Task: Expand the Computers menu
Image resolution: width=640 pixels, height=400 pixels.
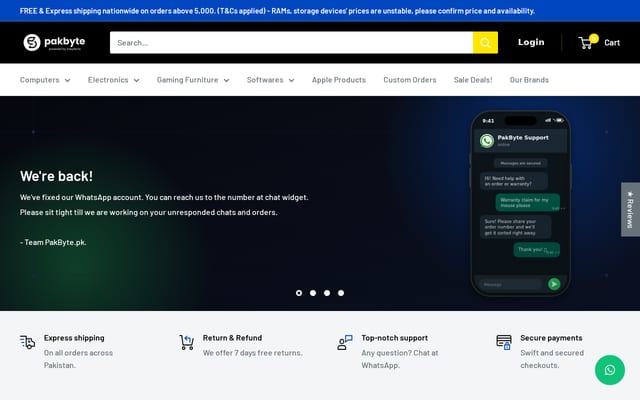Action: [x=45, y=80]
